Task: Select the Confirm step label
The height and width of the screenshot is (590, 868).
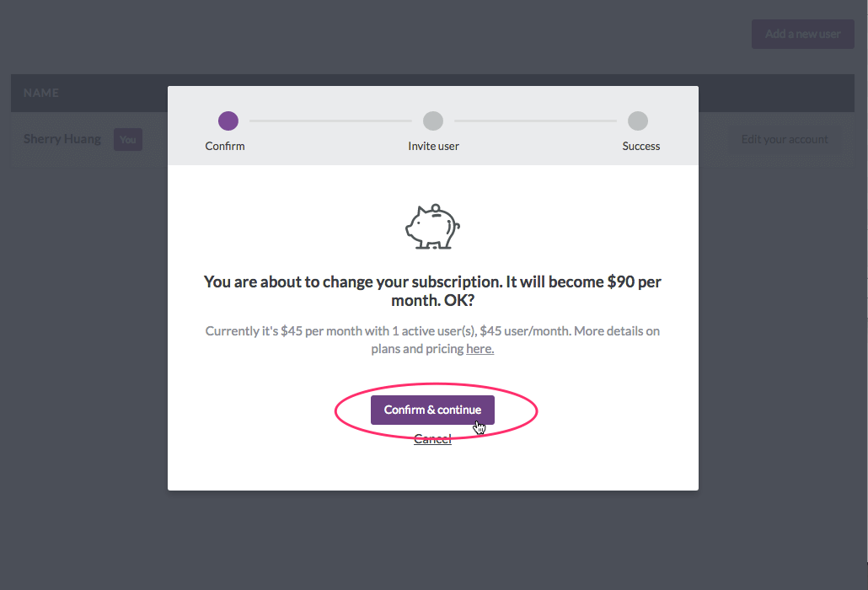Action: 225,146
